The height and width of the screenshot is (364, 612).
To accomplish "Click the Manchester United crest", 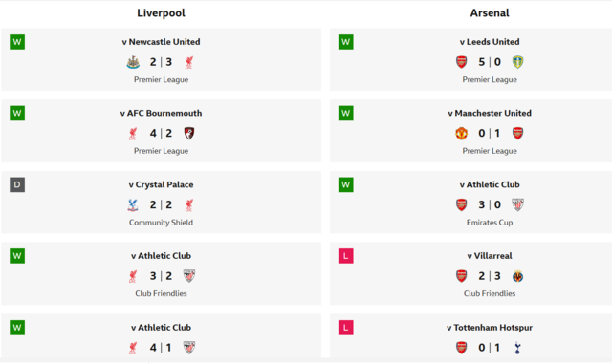I will pyautogui.click(x=461, y=134).
